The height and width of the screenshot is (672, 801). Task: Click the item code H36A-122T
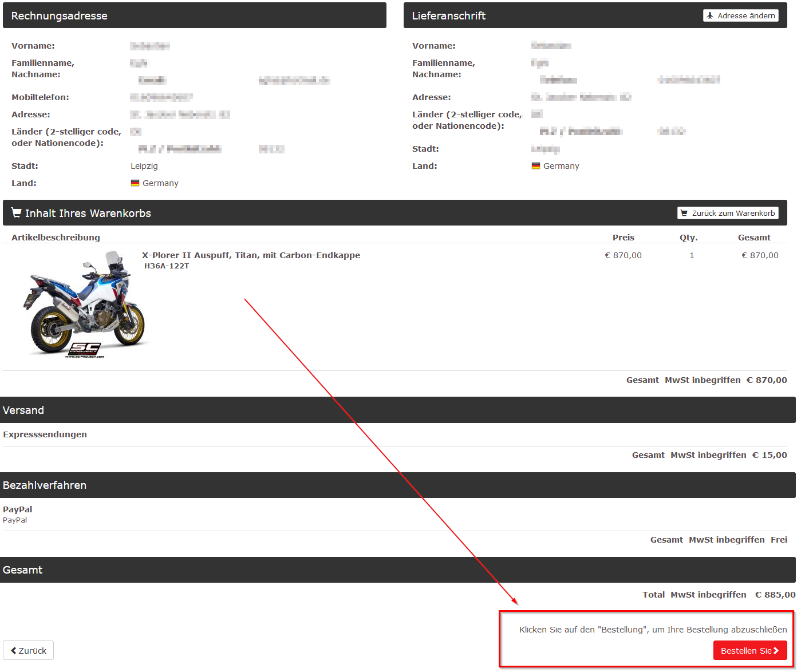(x=167, y=266)
